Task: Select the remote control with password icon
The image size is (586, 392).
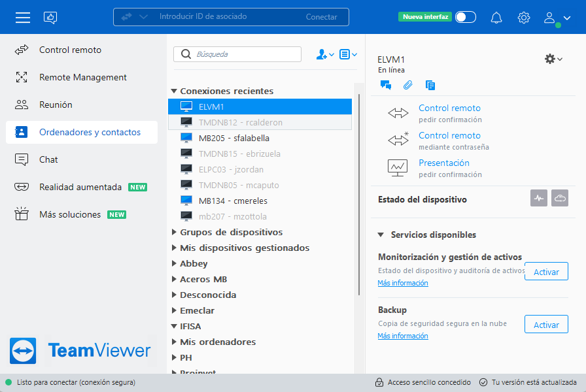Action: pyautogui.click(x=398, y=138)
